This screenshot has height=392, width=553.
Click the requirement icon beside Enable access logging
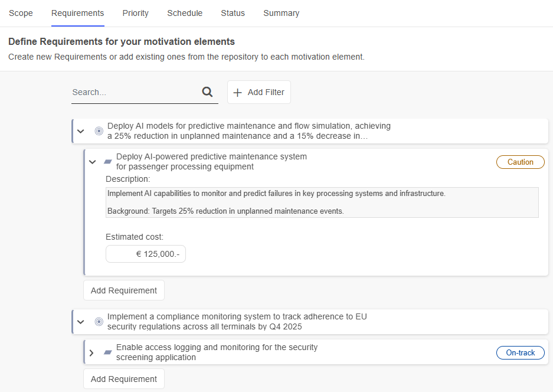pyautogui.click(x=108, y=352)
